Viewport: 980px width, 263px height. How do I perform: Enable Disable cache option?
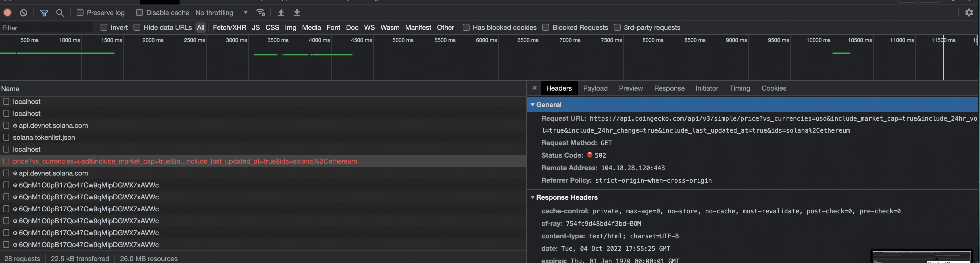pos(139,12)
